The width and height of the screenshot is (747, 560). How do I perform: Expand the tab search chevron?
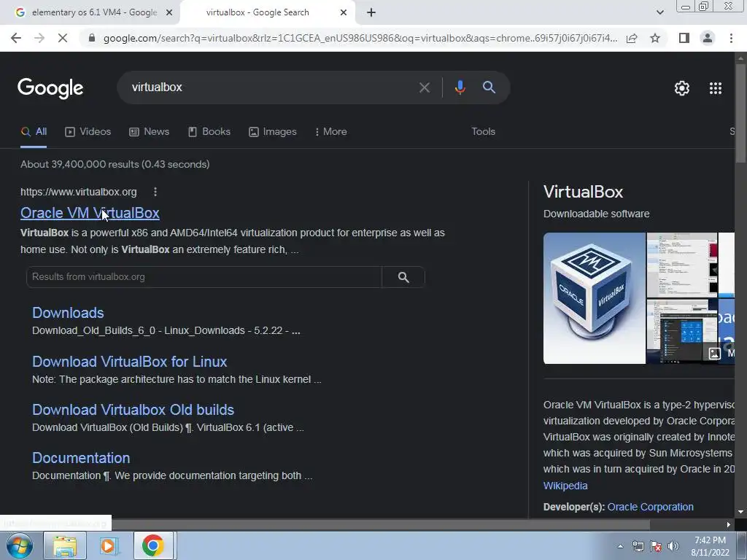(x=659, y=12)
